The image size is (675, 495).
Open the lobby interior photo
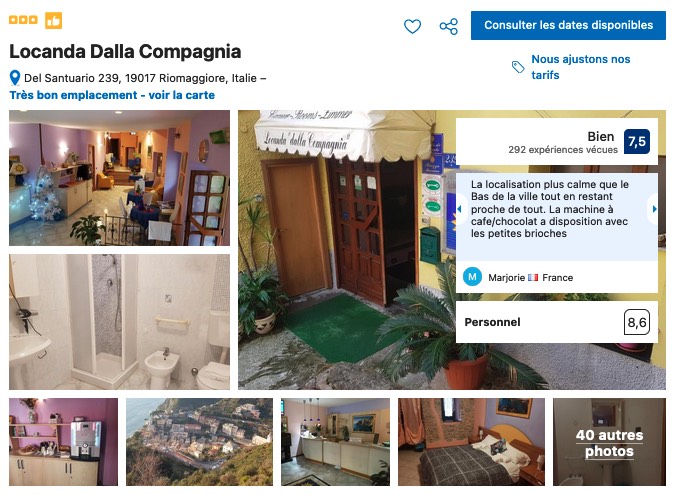pyautogui.click(x=119, y=178)
